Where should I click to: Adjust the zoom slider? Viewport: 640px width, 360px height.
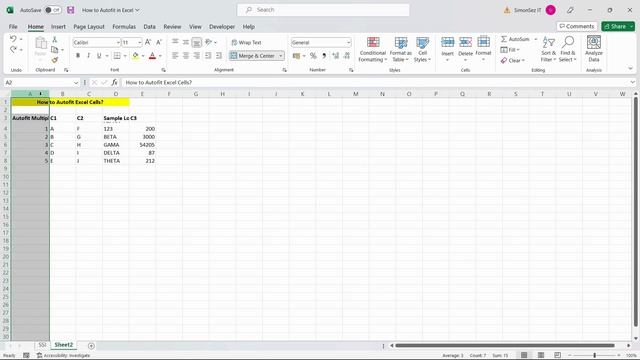click(594, 356)
